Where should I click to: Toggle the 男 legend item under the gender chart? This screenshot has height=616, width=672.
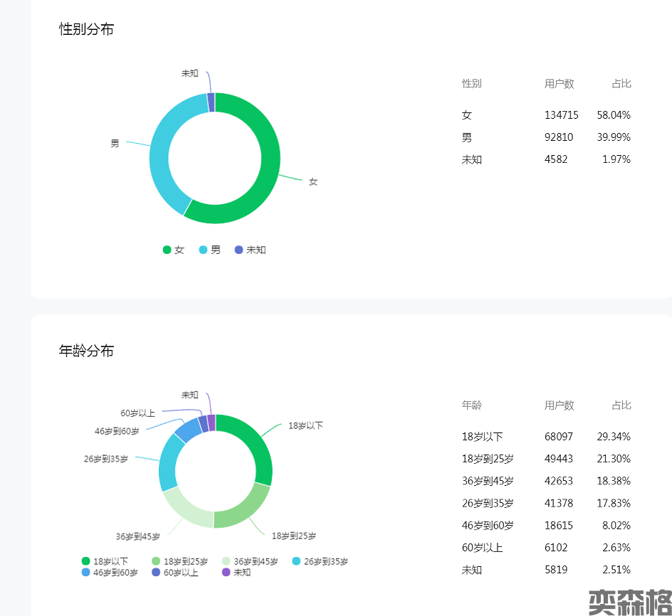(x=210, y=250)
